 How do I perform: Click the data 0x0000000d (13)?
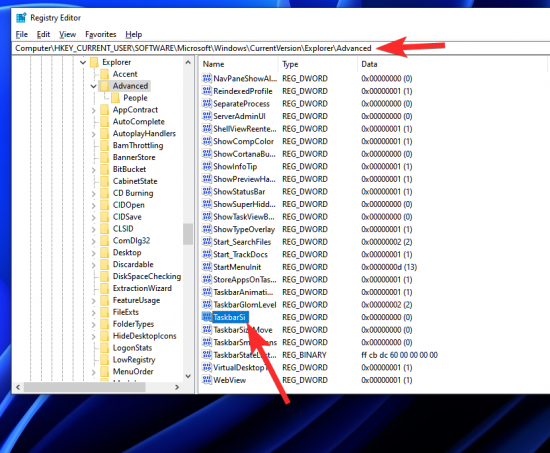click(389, 267)
